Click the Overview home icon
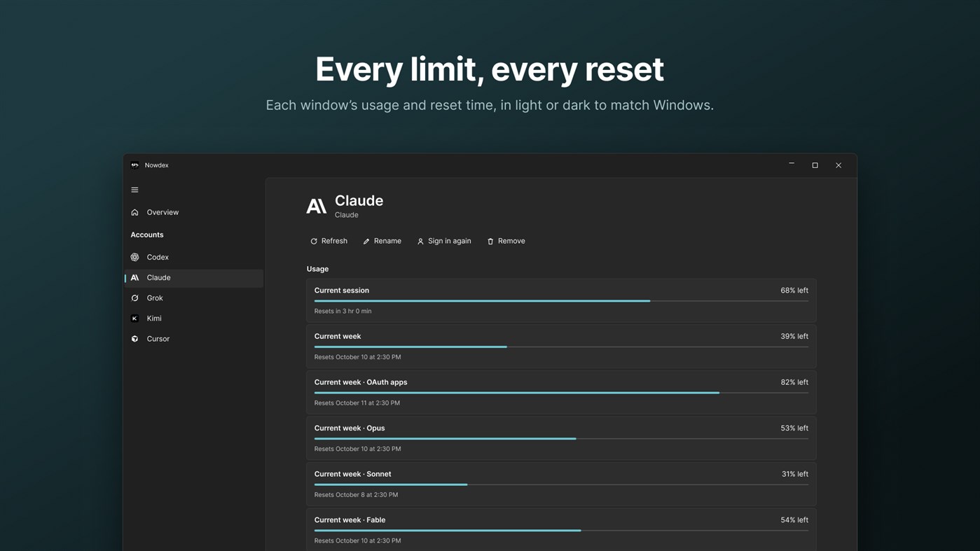980x551 pixels. 134,212
